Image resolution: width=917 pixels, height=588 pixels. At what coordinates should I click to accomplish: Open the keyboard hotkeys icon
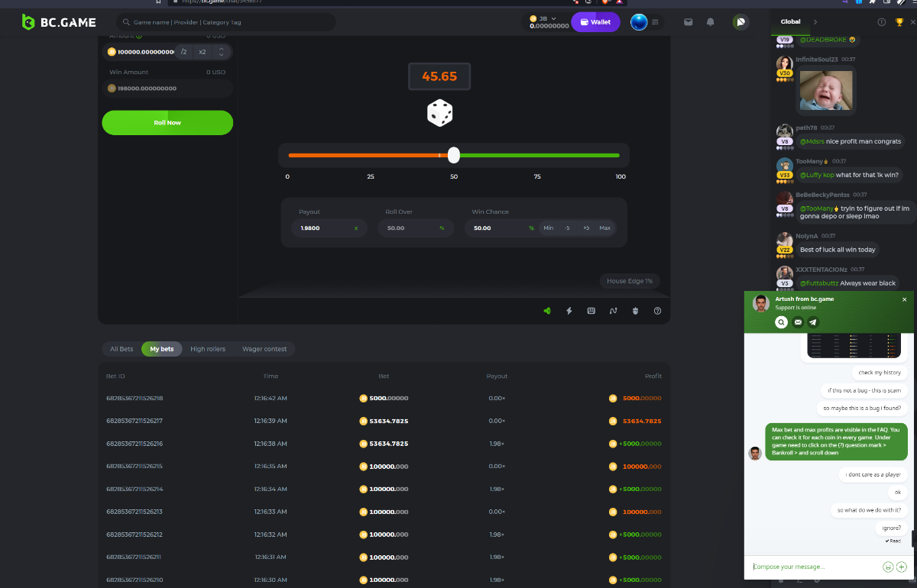point(591,311)
